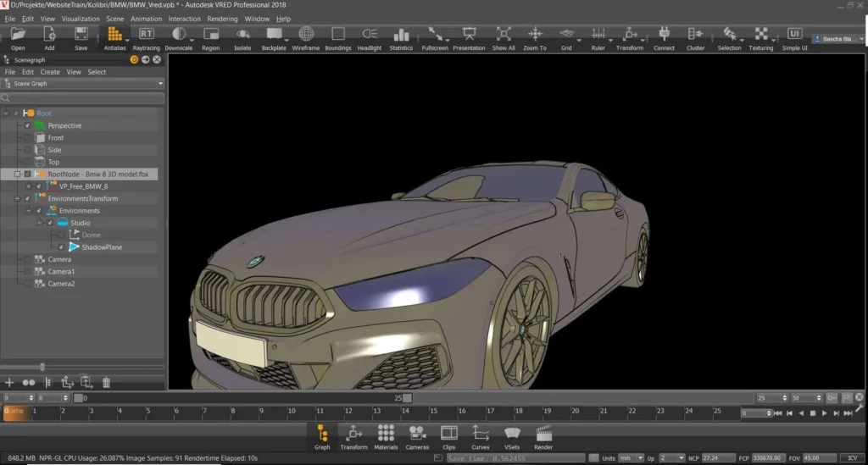Viewport: 868px width, 465px height.
Task: Open the Rendering menu
Action: pos(222,19)
